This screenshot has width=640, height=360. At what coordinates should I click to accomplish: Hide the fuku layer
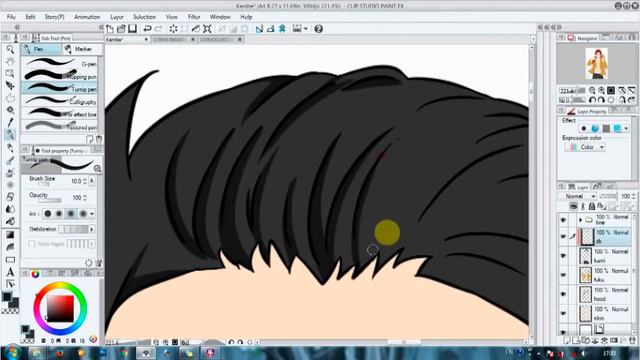563,275
